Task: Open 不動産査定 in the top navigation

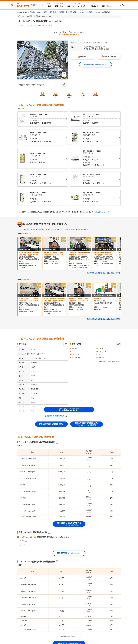Action: point(94,6)
